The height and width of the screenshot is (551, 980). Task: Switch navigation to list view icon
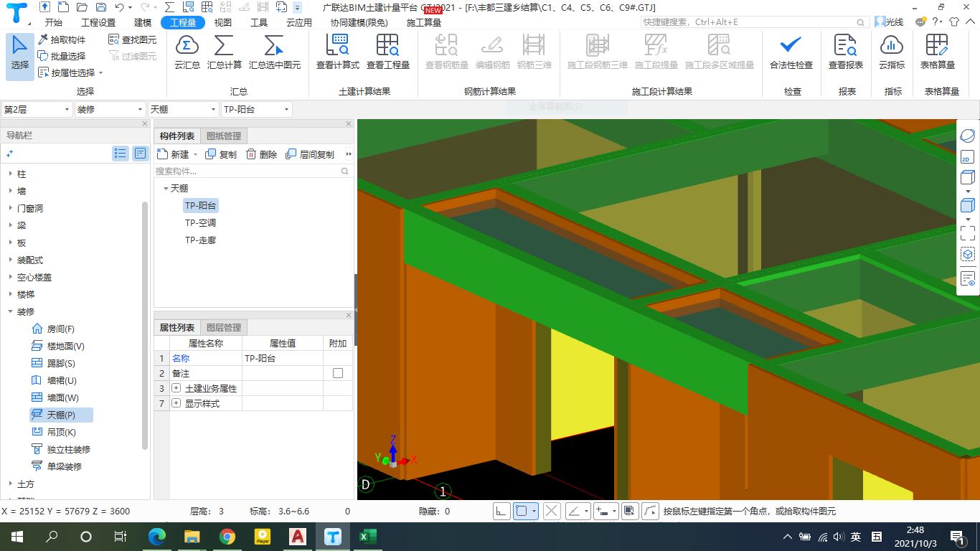click(x=121, y=154)
